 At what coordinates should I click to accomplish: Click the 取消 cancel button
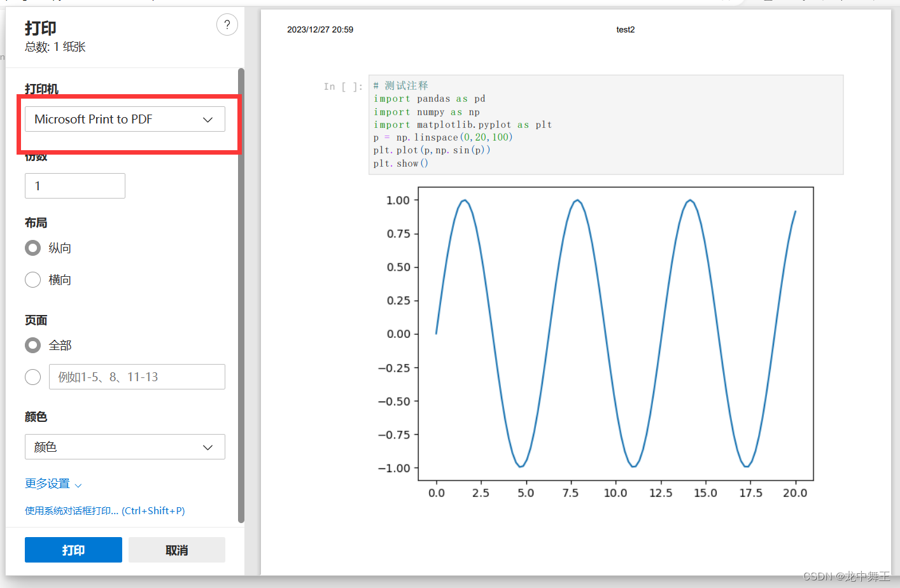tap(176, 549)
